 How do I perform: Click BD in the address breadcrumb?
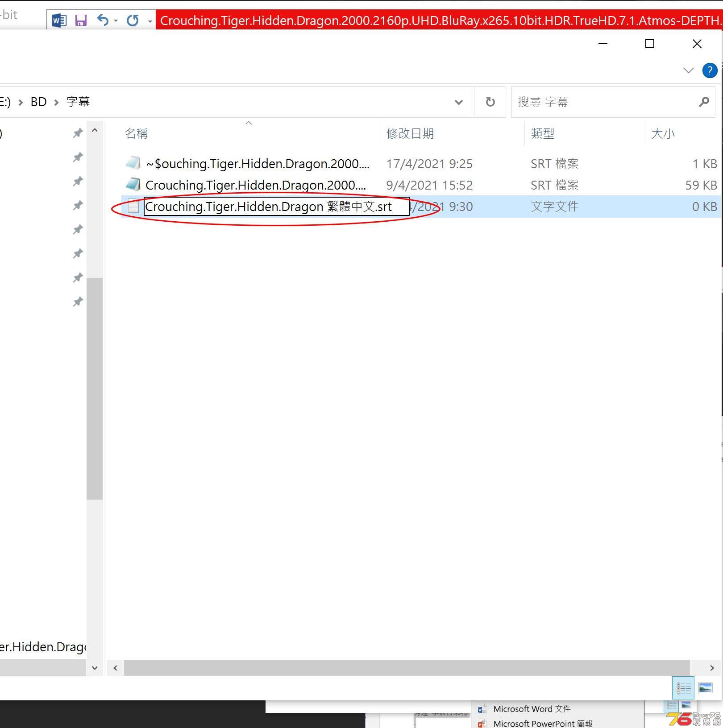click(38, 102)
